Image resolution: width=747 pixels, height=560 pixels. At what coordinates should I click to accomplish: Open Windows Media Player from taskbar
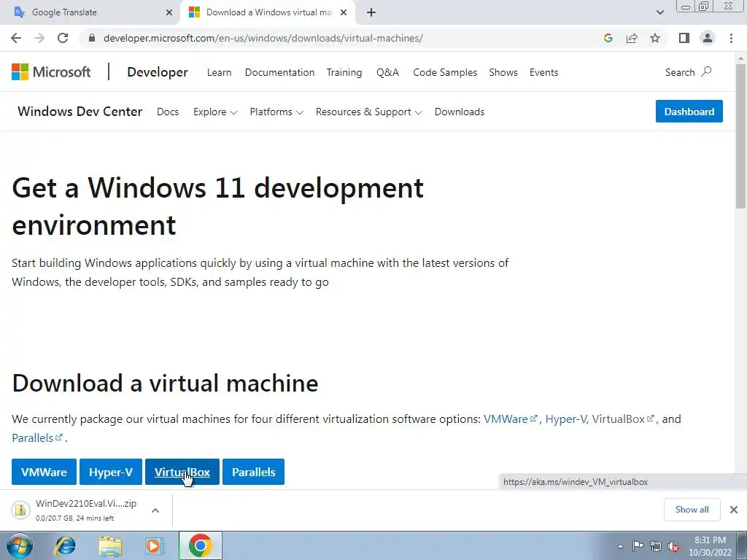155,545
